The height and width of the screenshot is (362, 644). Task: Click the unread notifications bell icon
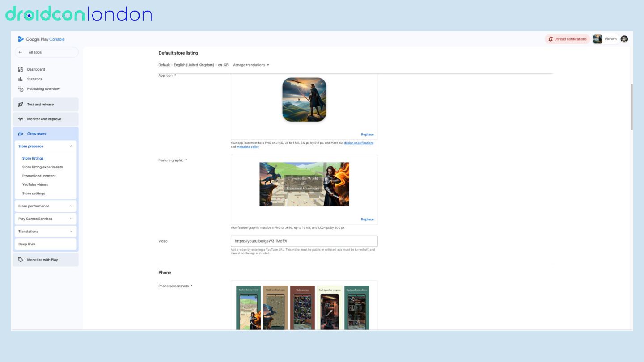tap(551, 39)
